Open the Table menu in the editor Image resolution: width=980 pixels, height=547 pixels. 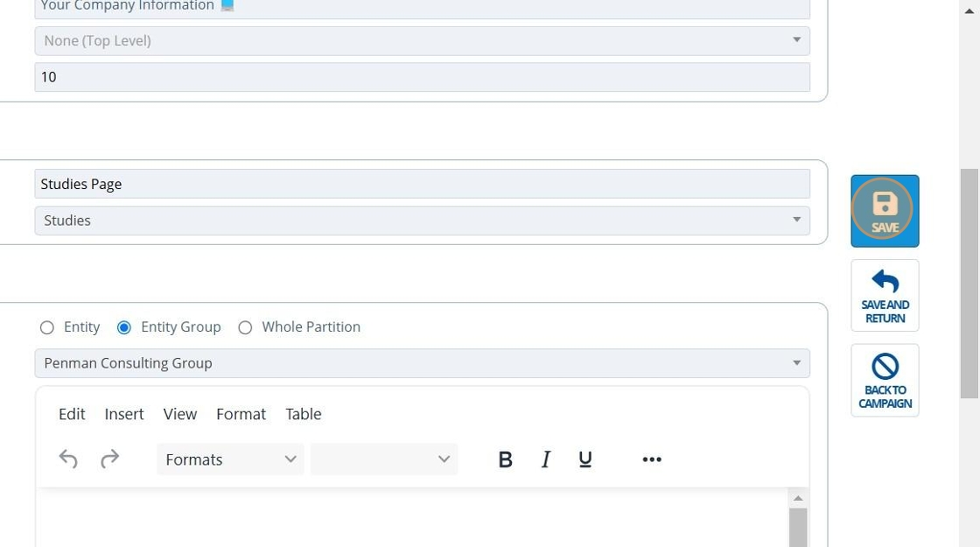(x=303, y=414)
